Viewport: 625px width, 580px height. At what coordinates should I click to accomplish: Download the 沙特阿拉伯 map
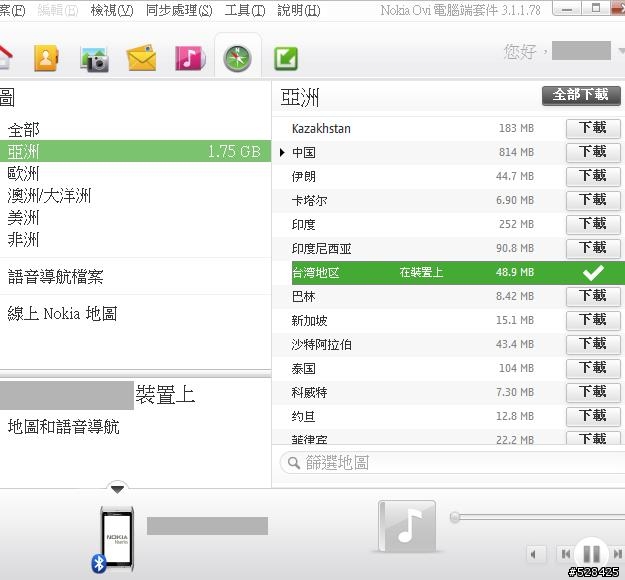click(593, 344)
